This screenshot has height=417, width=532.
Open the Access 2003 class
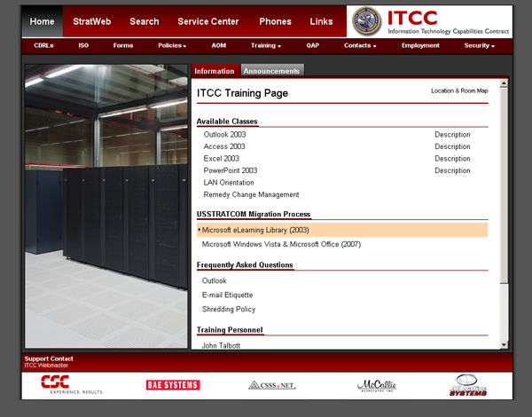[x=224, y=146]
